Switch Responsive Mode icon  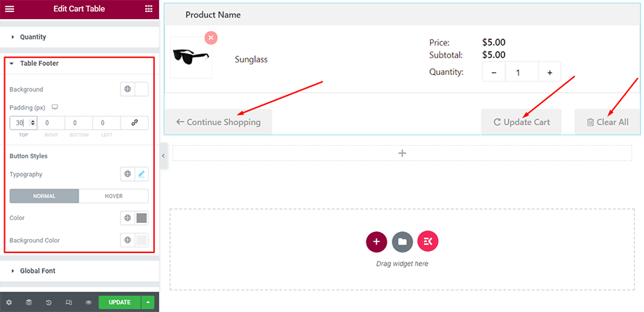69,302
